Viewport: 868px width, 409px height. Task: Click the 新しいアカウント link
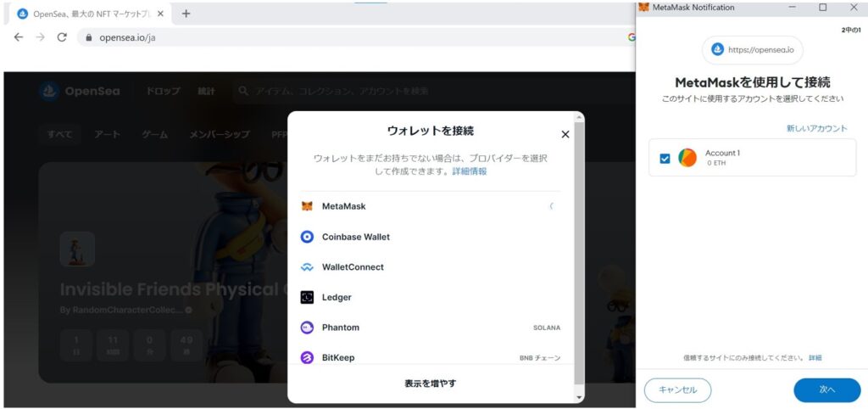coord(816,128)
